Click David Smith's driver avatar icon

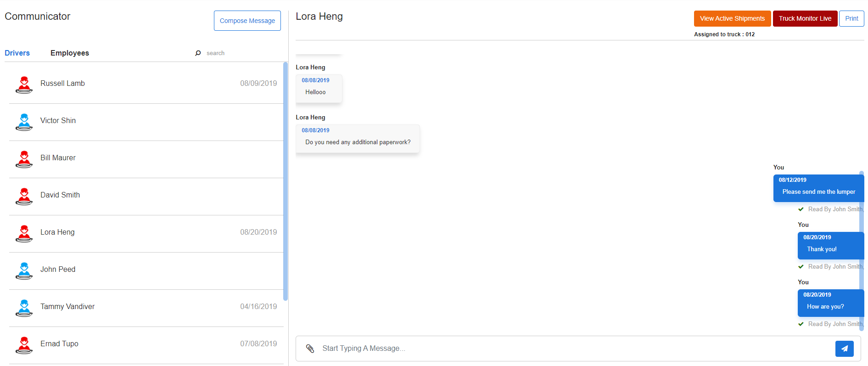[24, 196]
